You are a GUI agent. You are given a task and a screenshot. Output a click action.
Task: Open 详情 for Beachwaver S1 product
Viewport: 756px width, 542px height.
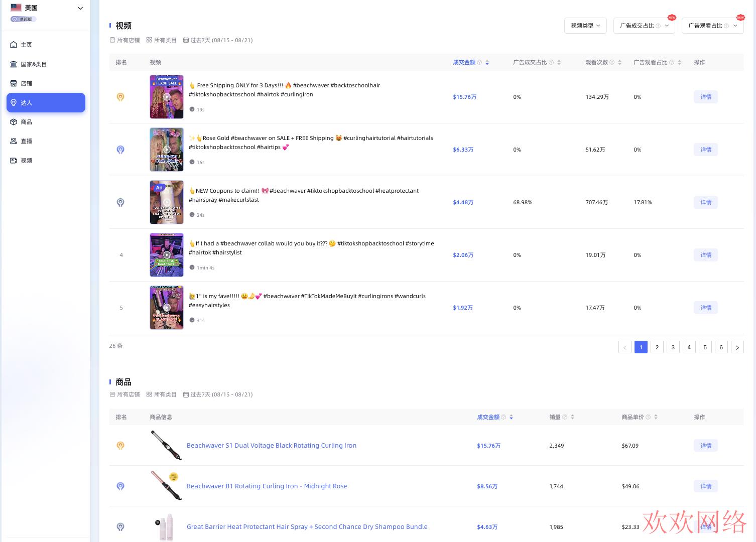pos(706,446)
